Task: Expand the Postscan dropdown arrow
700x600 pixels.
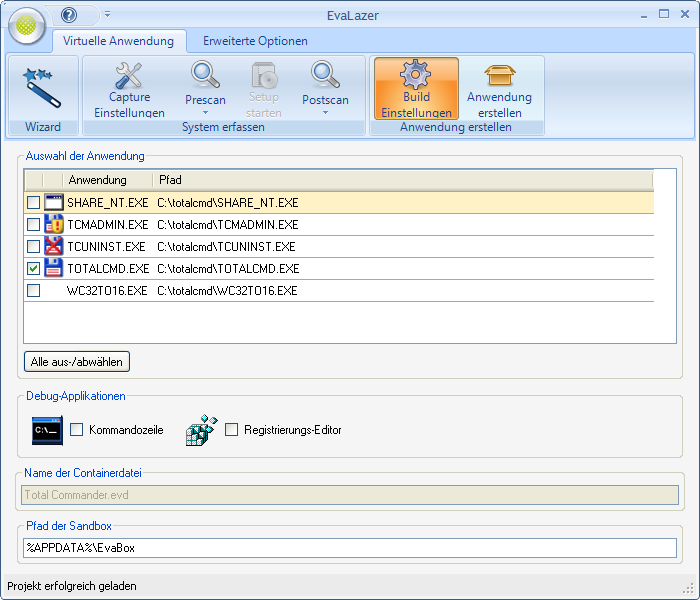Action: click(325, 113)
